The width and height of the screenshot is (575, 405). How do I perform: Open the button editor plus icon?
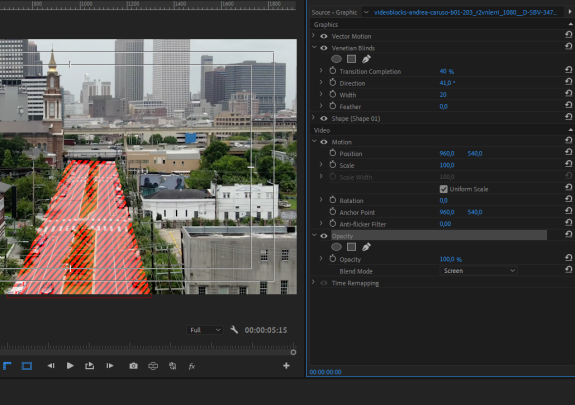286,366
